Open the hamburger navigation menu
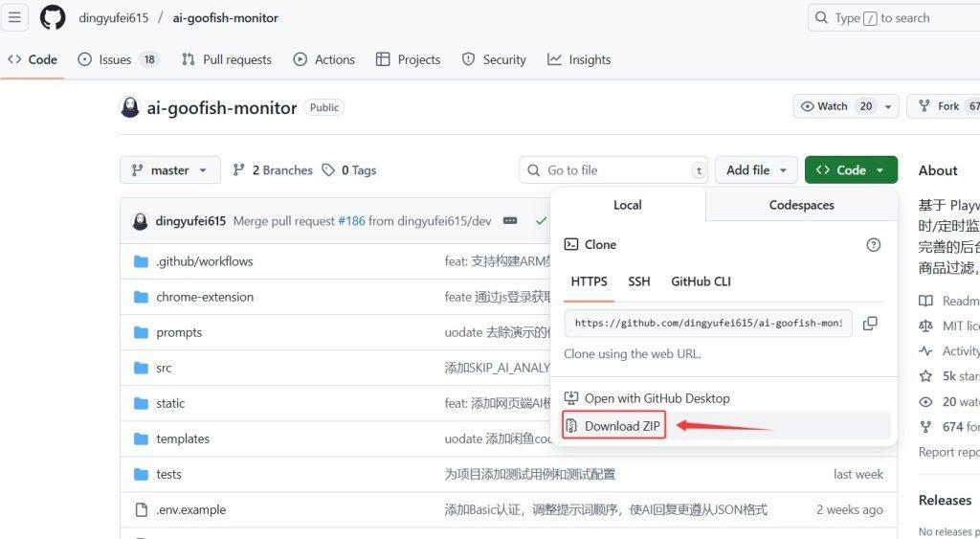980x539 pixels. 14,17
